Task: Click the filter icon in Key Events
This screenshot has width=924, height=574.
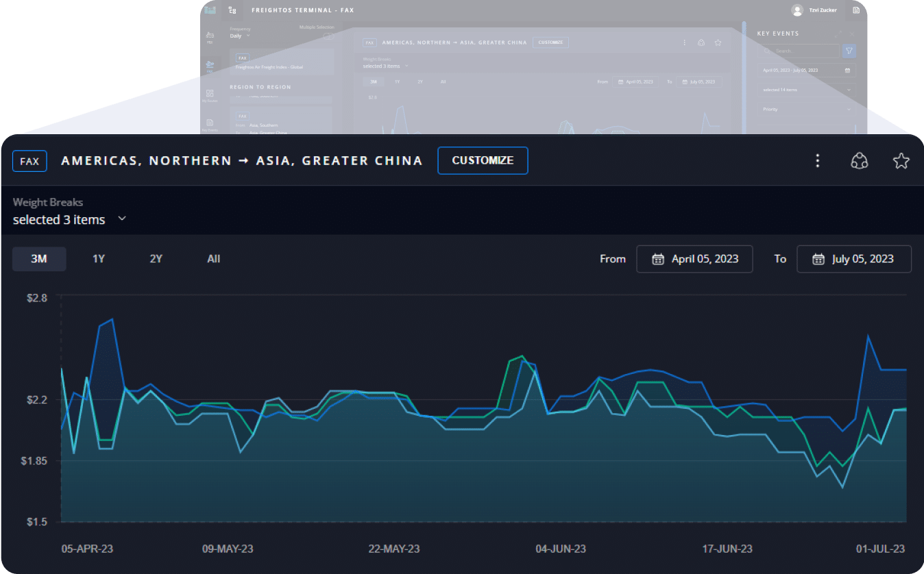Action: click(849, 51)
